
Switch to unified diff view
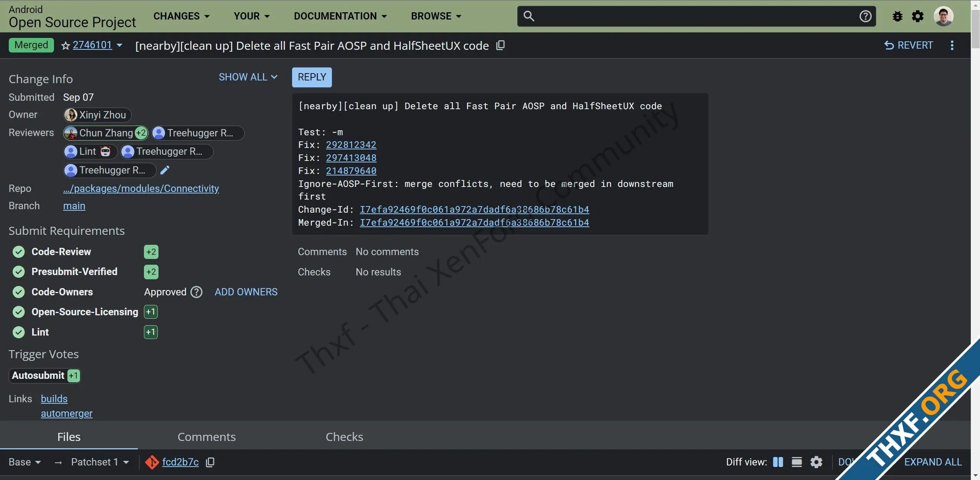797,462
